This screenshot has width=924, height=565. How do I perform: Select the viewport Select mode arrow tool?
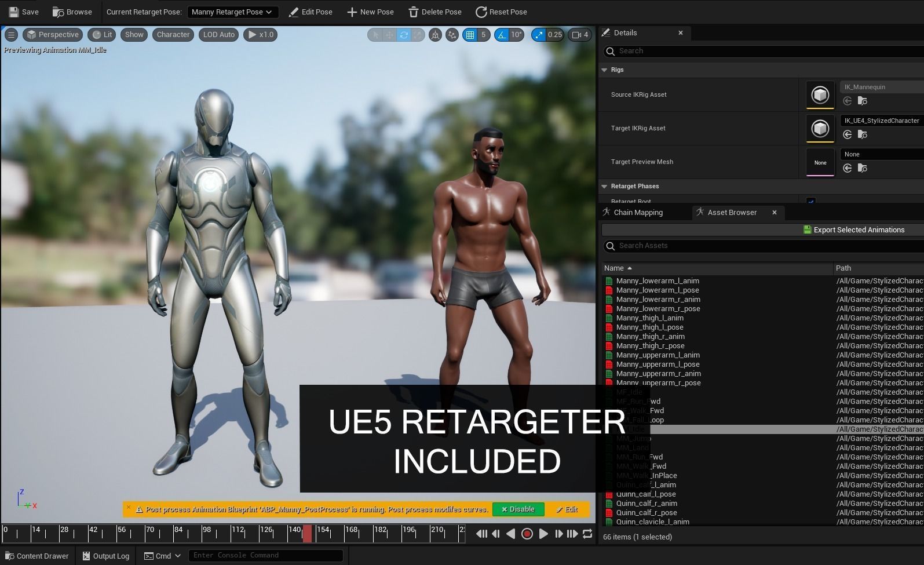click(375, 35)
